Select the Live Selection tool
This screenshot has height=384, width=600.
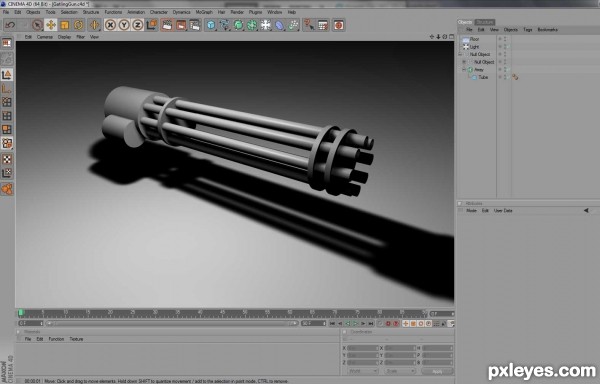click(37, 25)
